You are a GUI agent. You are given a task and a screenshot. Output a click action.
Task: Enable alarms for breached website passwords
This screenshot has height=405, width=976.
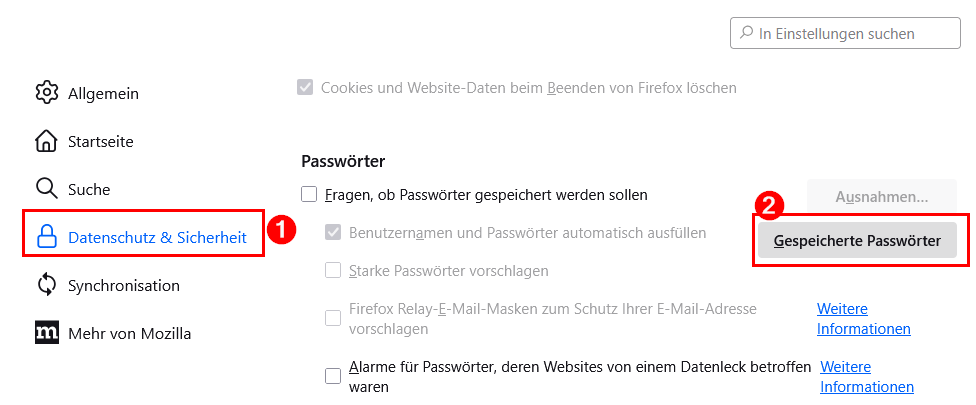point(333,376)
